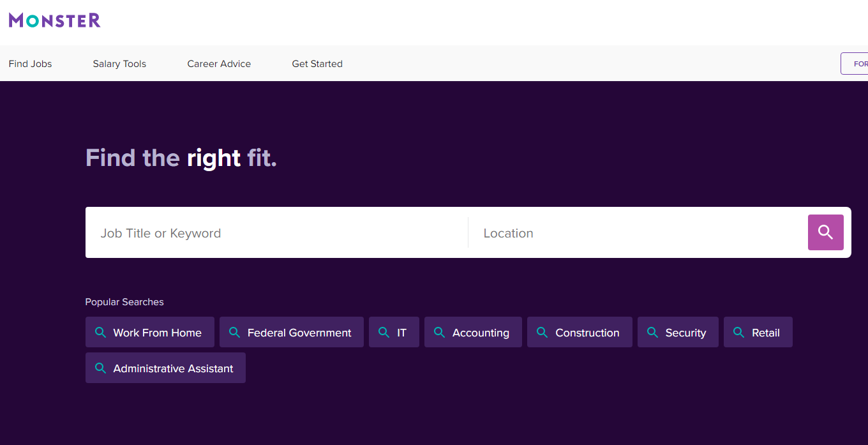Click the Administrative Assistant search icon
The width and height of the screenshot is (868, 445).
pos(100,368)
